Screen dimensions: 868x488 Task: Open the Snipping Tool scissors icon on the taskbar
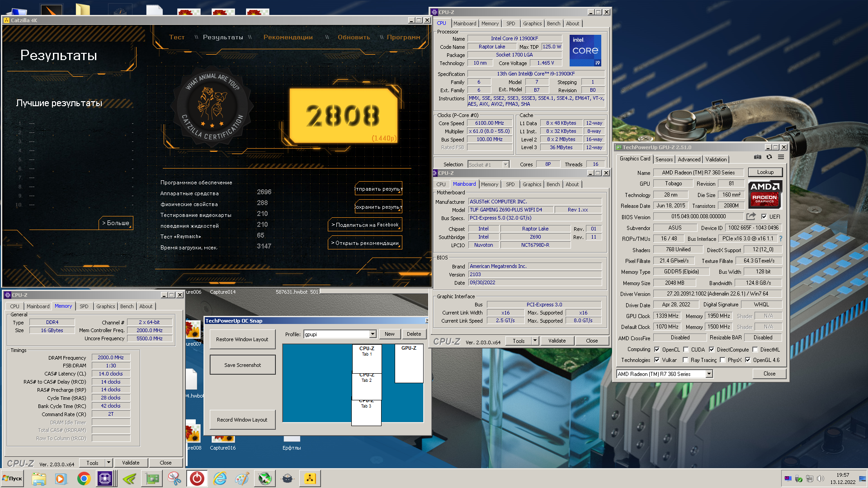pyautogui.click(x=175, y=479)
